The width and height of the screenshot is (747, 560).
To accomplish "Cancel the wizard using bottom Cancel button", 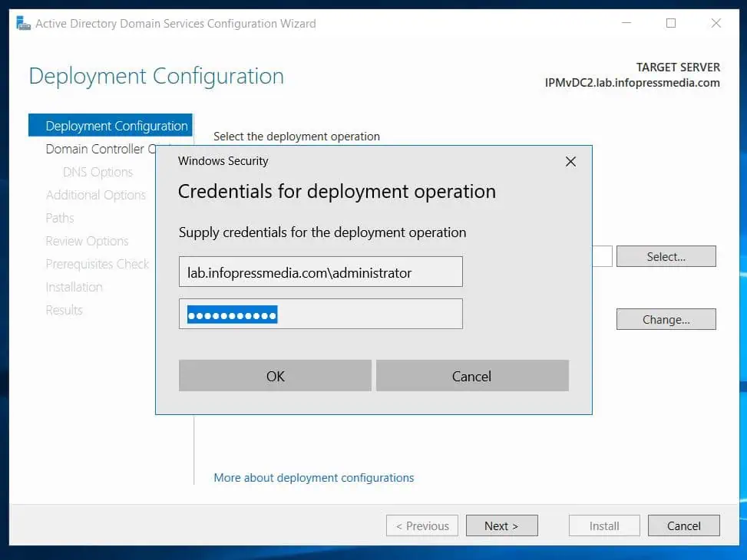I will [x=683, y=525].
